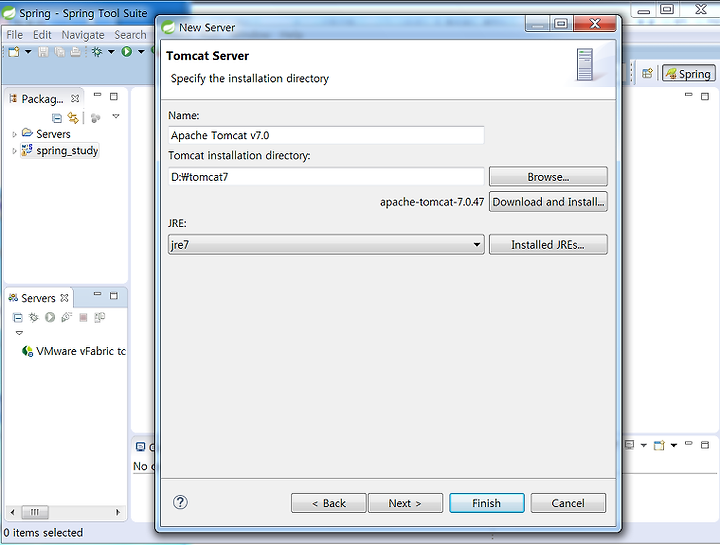The image size is (720, 545).
Task: Open the Navigate menu
Action: coord(83,35)
